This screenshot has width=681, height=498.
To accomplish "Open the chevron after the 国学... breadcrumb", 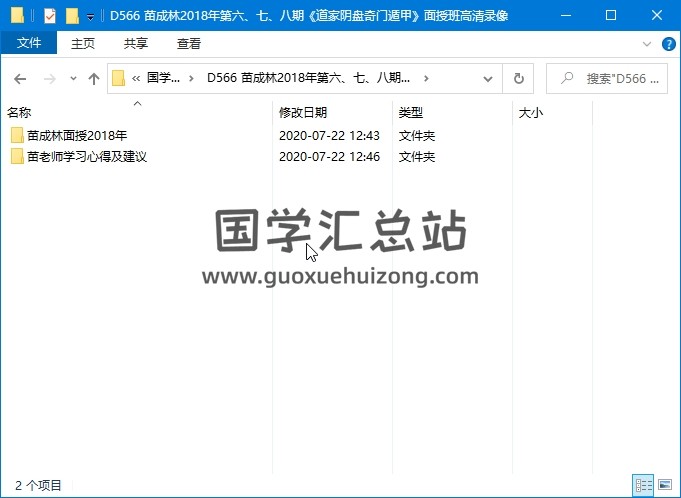I will (x=191, y=79).
